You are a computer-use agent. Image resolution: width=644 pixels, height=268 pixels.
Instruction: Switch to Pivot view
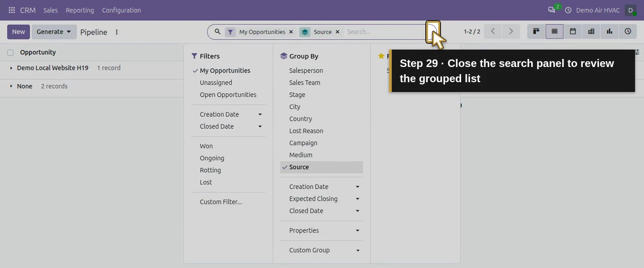click(591, 32)
